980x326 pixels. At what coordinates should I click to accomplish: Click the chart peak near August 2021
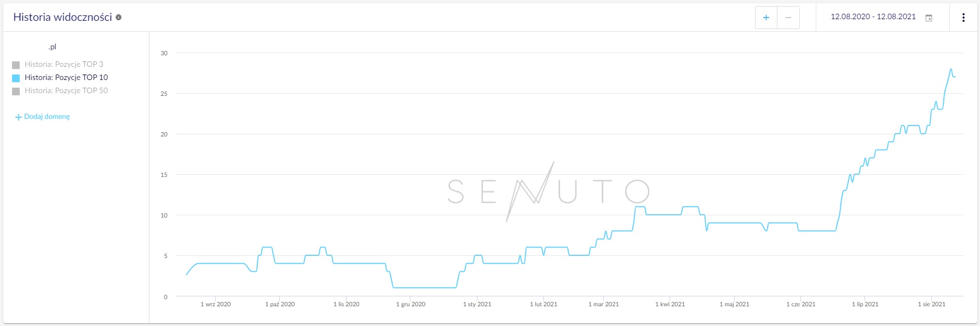click(951, 69)
